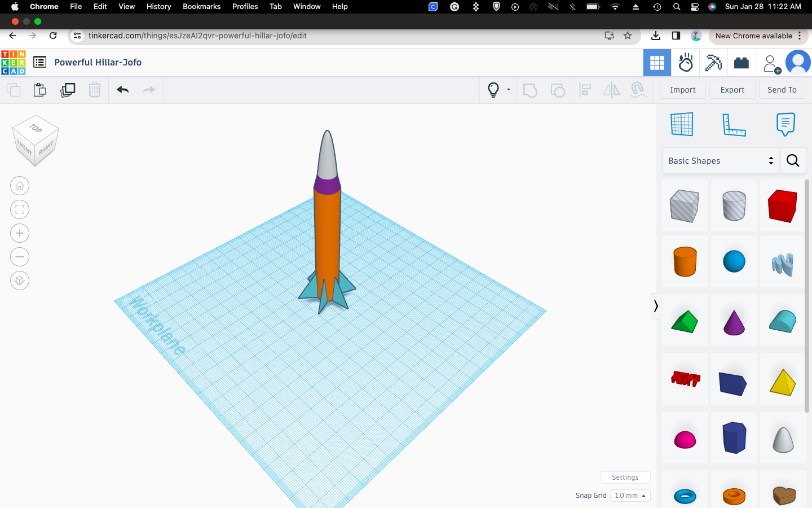This screenshot has width=812, height=508.
Task: Click the Export button
Action: [x=732, y=90]
